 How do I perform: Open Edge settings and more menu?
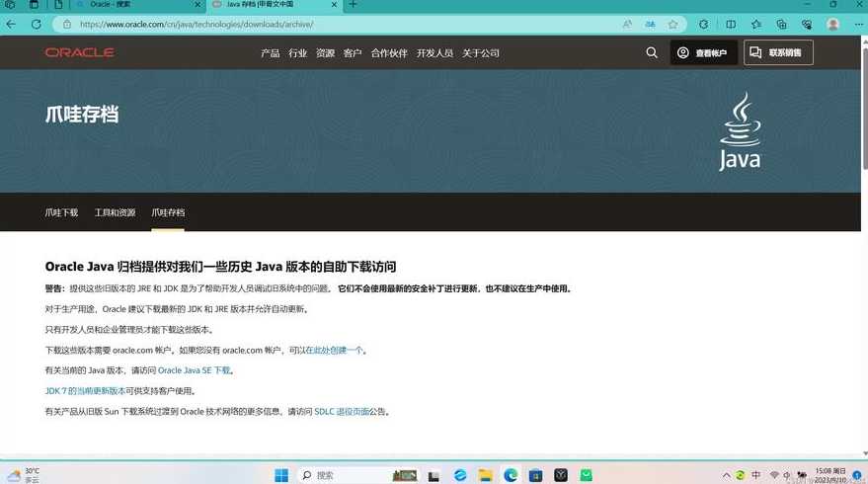pos(858,25)
